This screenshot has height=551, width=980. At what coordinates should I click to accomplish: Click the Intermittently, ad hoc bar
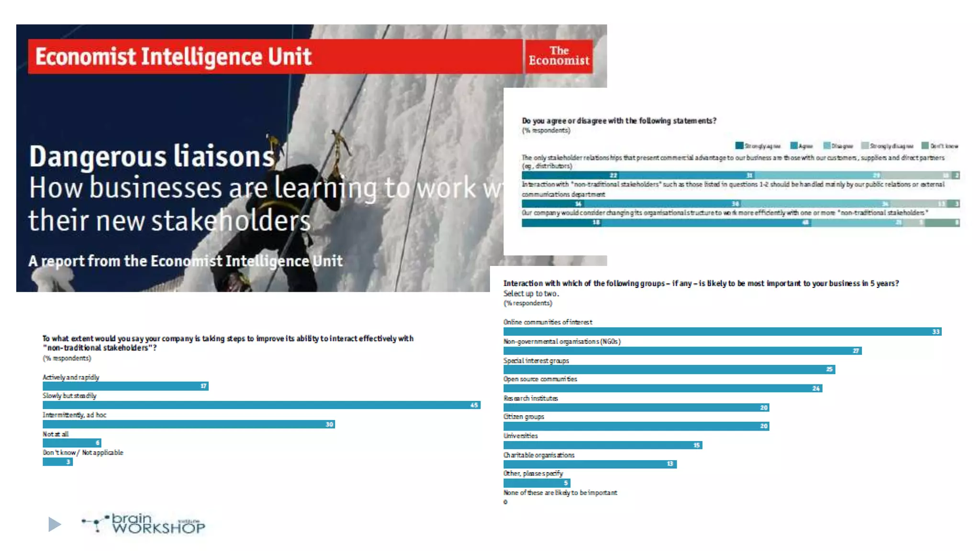[x=189, y=424]
